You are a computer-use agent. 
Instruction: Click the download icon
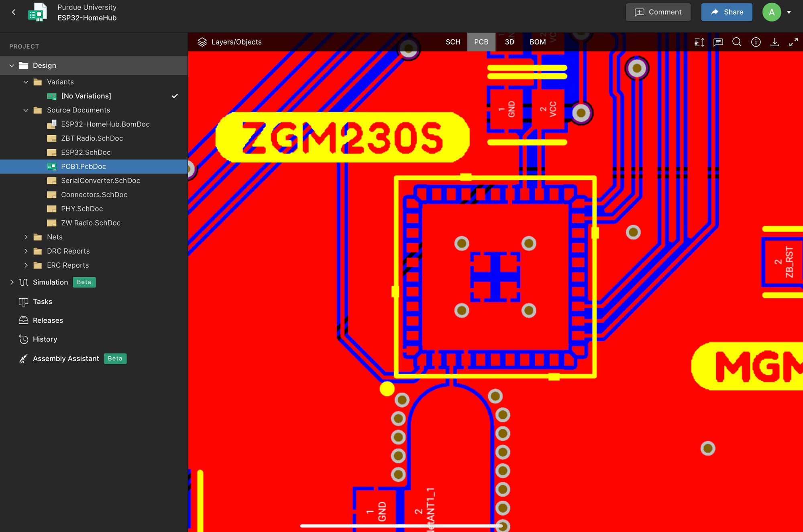pos(774,42)
